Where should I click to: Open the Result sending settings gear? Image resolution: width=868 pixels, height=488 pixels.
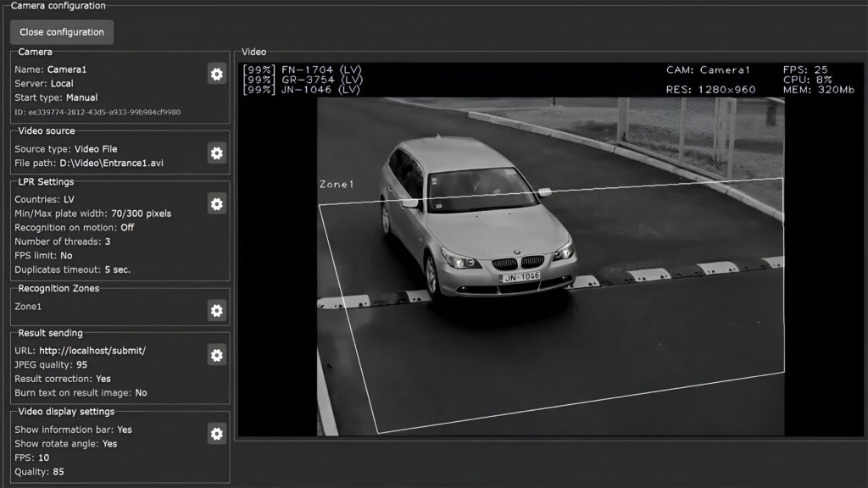coord(217,355)
